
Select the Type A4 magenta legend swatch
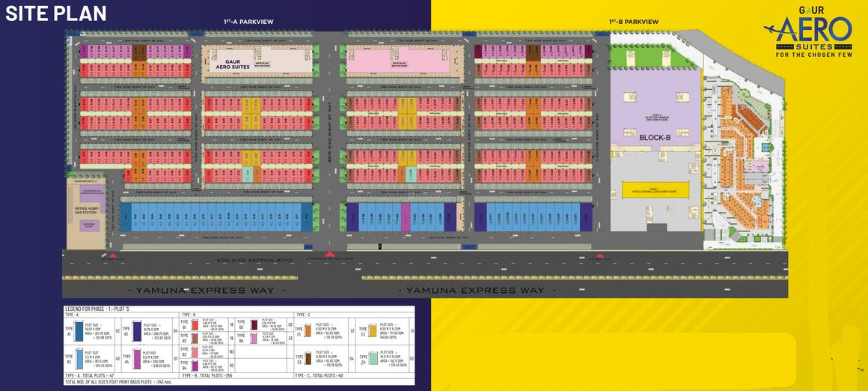[136, 360]
